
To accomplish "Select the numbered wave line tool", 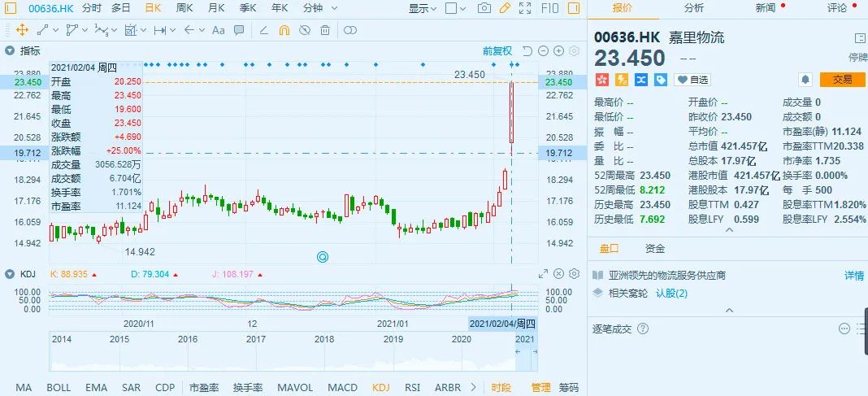I will (x=101, y=30).
